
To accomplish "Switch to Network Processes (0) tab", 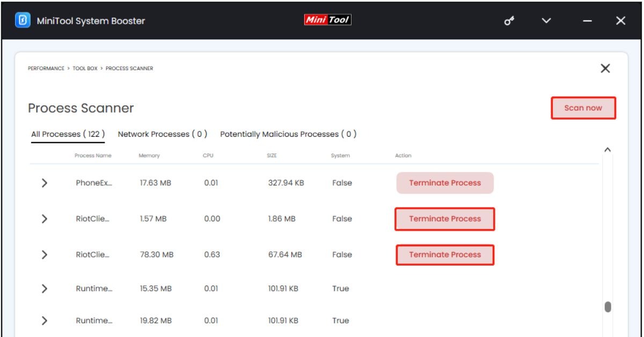I will click(x=163, y=134).
